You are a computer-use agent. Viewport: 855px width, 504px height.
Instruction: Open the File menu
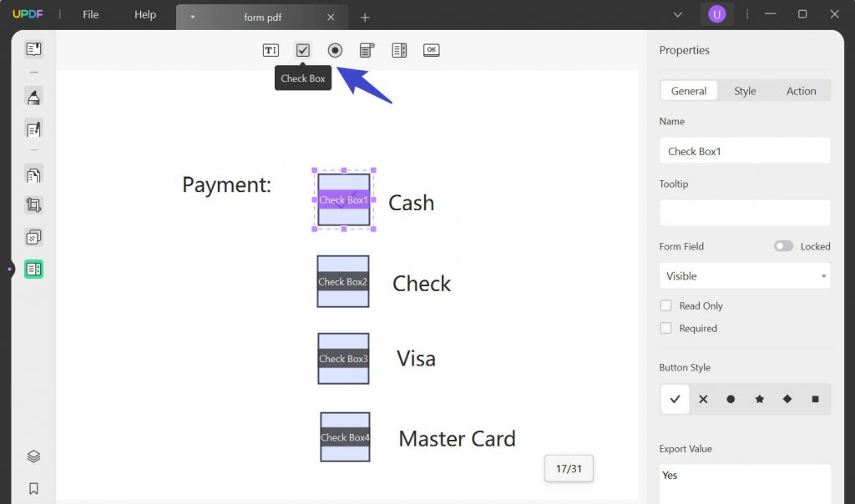[x=90, y=14]
